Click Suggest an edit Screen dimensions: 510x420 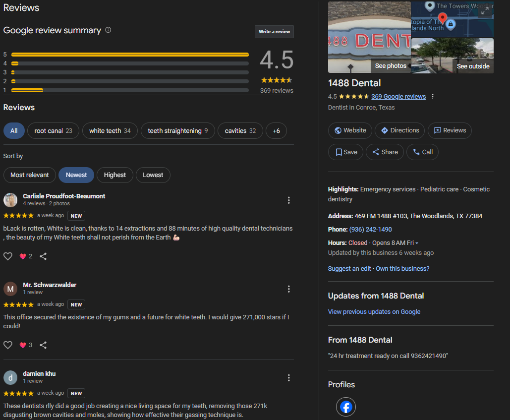pyautogui.click(x=349, y=268)
